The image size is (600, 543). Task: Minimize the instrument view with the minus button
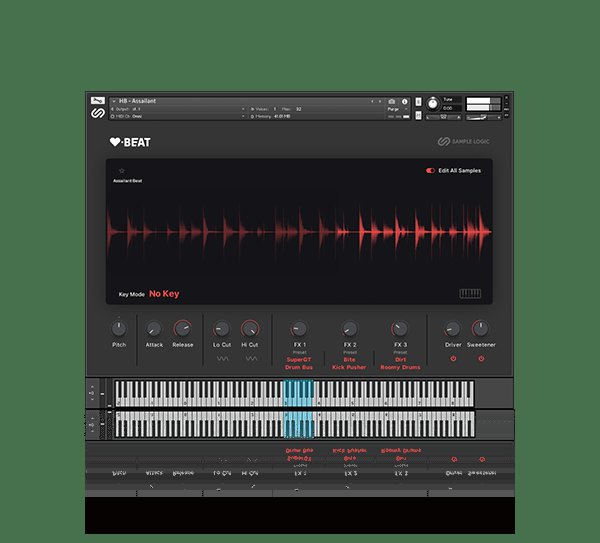point(507,103)
